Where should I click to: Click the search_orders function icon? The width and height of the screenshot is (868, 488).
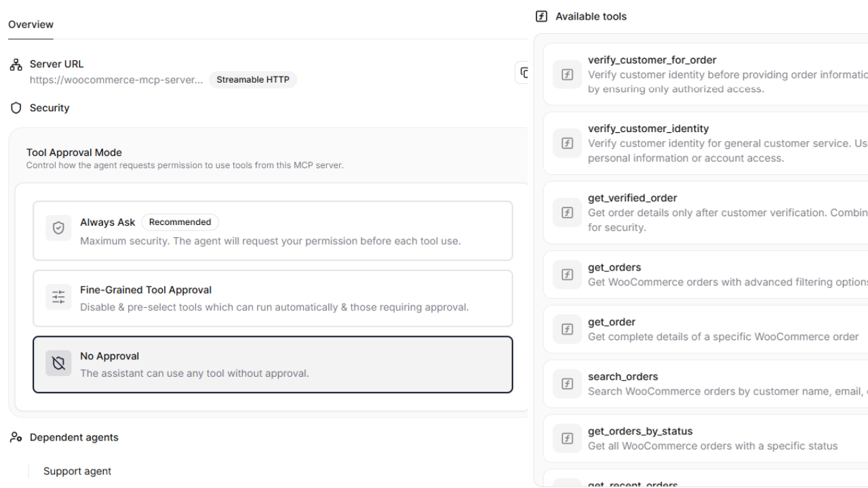567,384
